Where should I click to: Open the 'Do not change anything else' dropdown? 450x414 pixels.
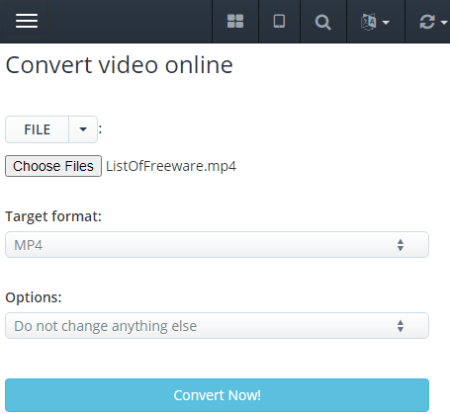(x=217, y=326)
